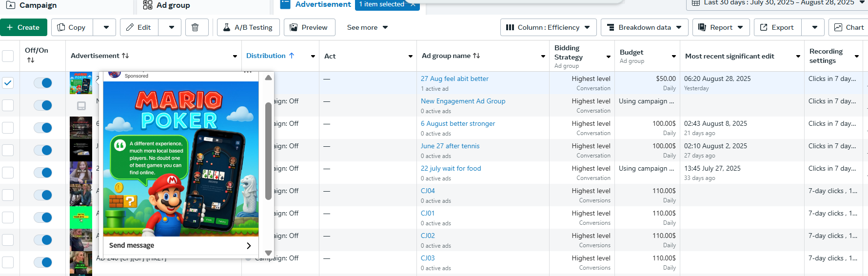Click the Mario Poker preview image

coord(181,159)
